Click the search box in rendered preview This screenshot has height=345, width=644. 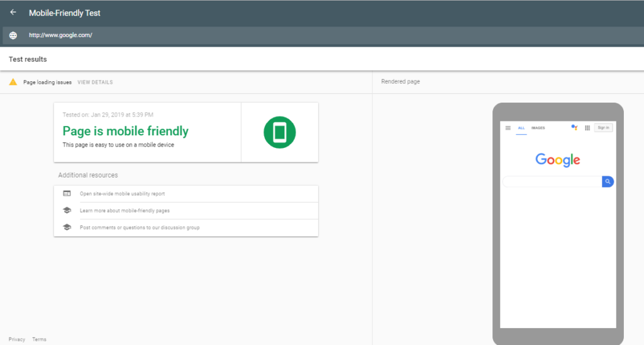(x=552, y=181)
